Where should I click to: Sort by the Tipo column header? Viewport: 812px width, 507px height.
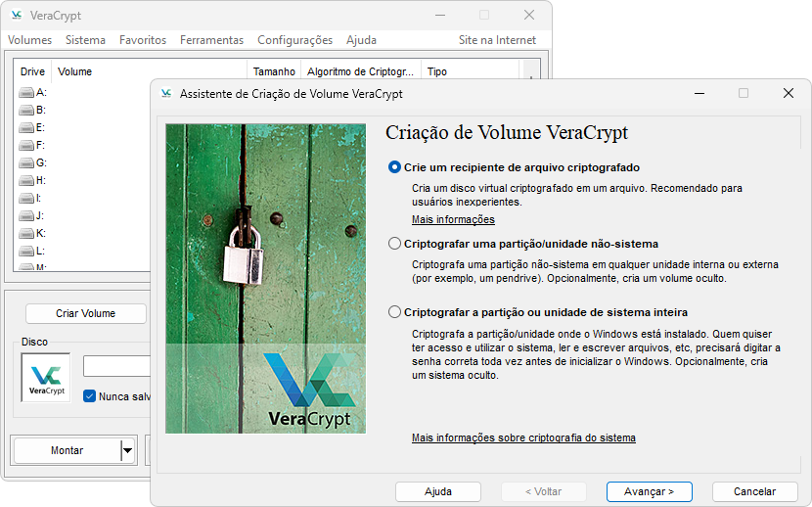(471, 71)
